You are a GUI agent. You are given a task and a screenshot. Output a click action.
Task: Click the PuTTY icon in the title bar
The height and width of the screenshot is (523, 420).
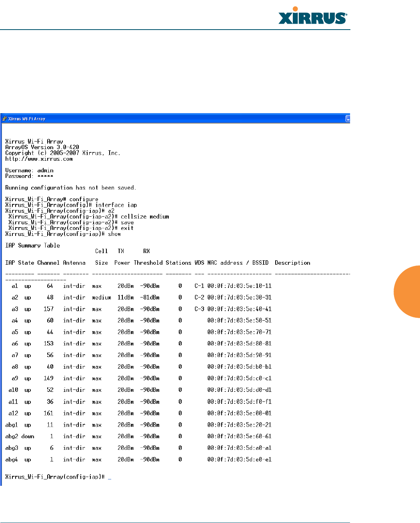[5, 118]
